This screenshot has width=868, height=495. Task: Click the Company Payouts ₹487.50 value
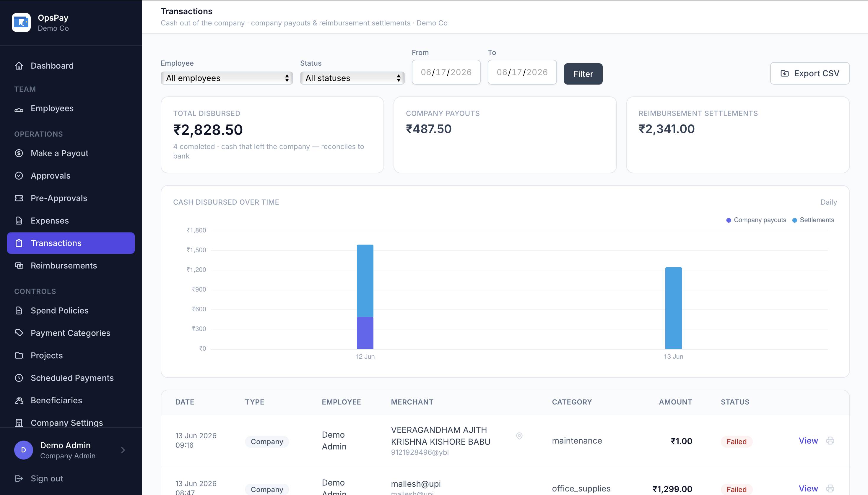pyautogui.click(x=429, y=129)
